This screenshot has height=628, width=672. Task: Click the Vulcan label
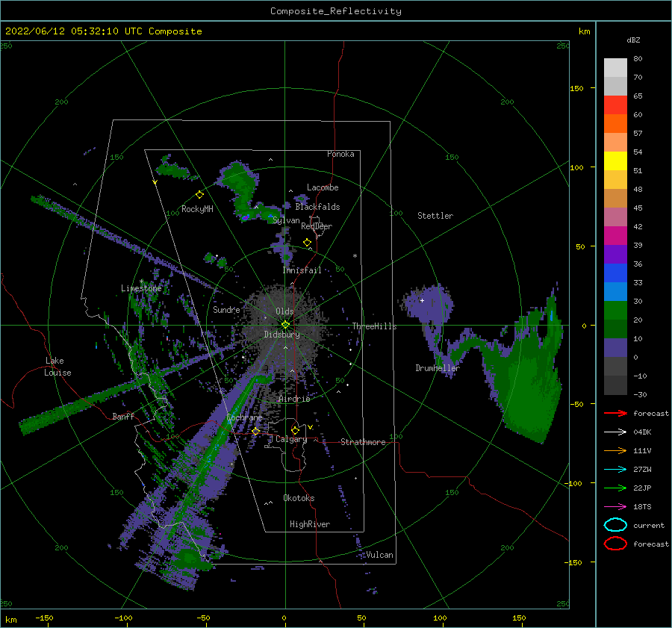pyautogui.click(x=379, y=555)
